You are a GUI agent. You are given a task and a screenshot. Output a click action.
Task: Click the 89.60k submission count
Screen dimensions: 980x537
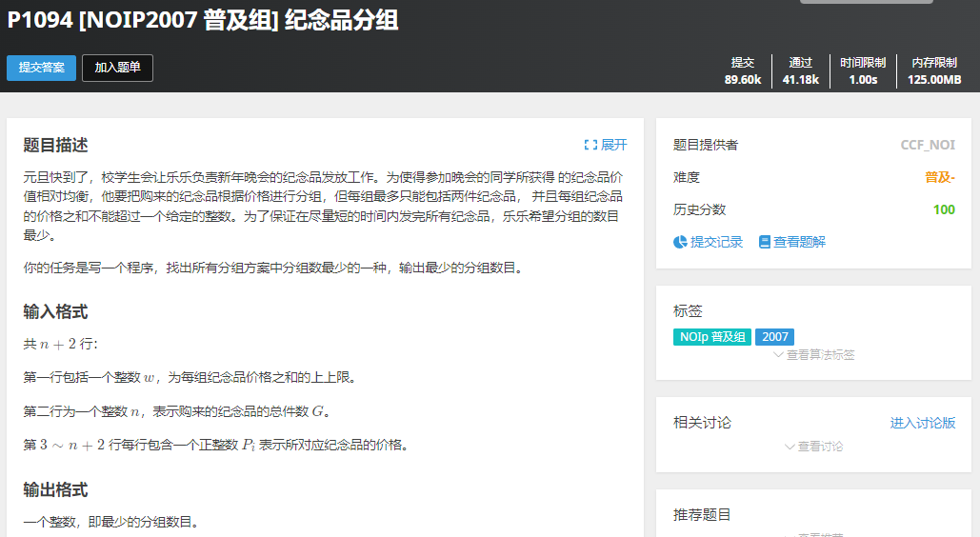pos(743,80)
